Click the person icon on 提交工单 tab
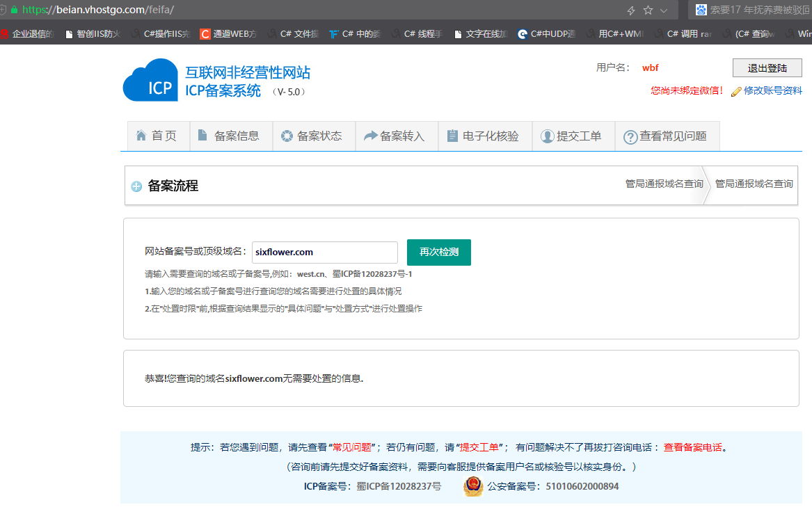 tap(547, 136)
